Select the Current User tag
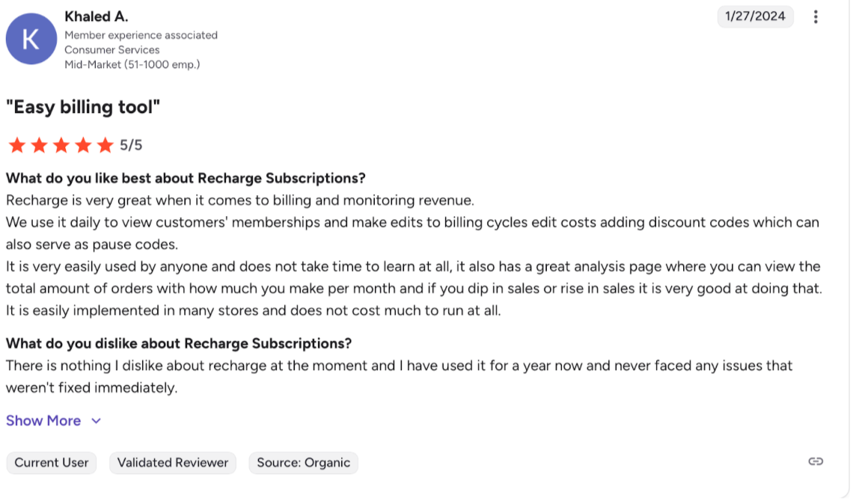The height and width of the screenshot is (504, 853). coord(52,462)
